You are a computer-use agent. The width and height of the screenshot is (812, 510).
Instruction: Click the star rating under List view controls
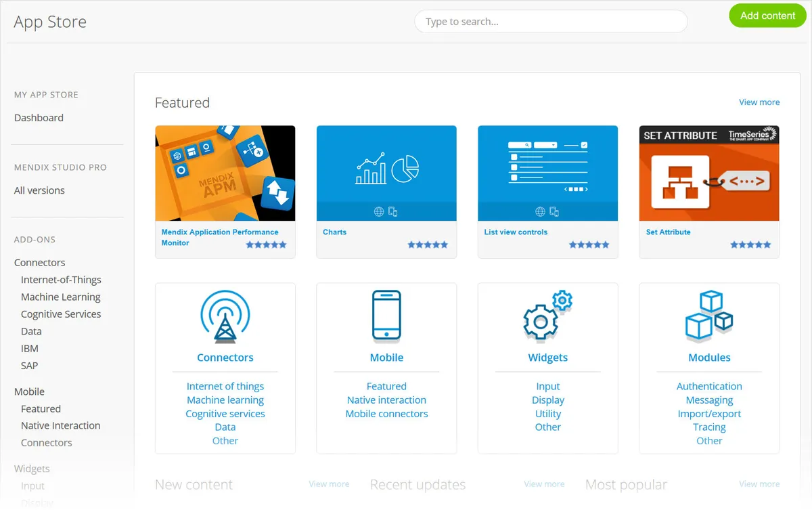point(589,245)
